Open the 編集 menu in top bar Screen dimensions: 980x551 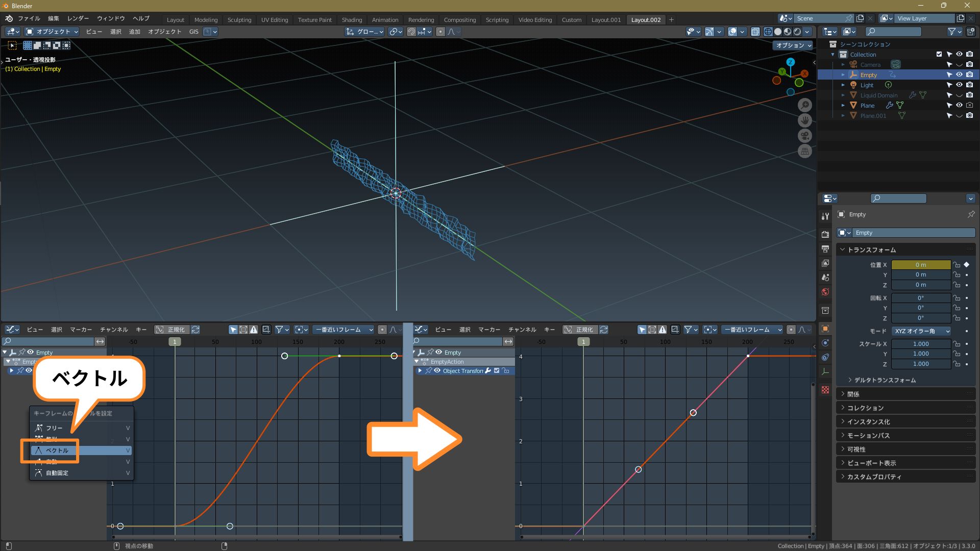coord(53,18)
